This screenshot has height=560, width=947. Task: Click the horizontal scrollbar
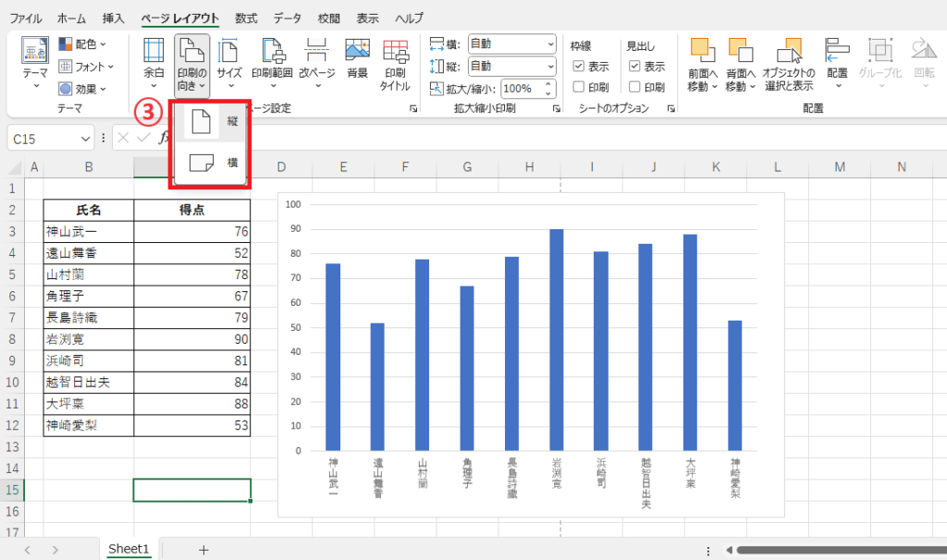[842, 550]
